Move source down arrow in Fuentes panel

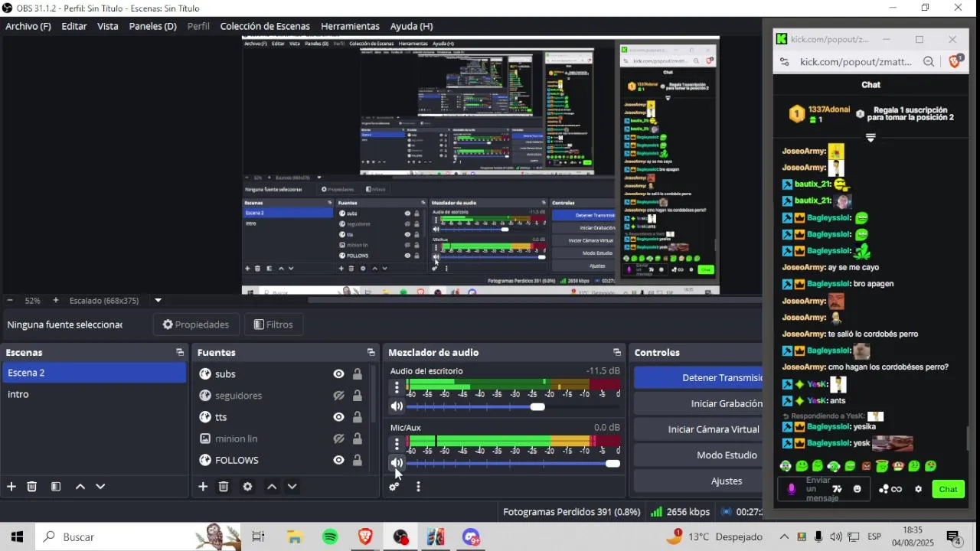coord(292,487)
